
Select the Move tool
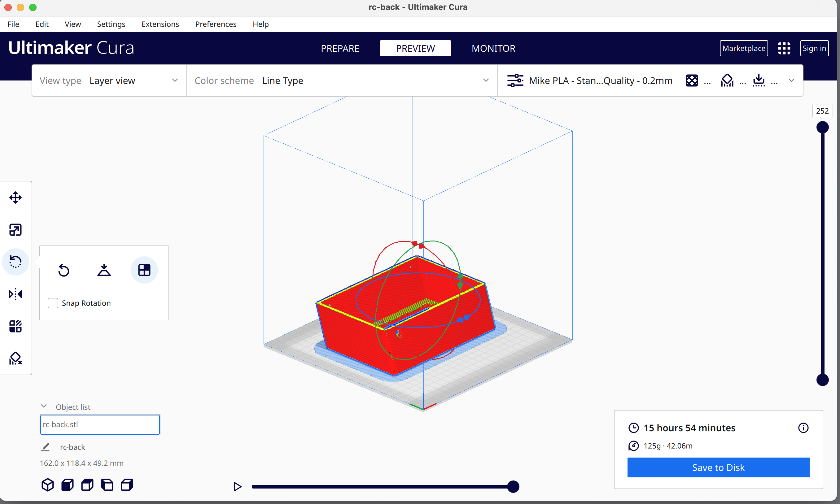click(15, 197)
